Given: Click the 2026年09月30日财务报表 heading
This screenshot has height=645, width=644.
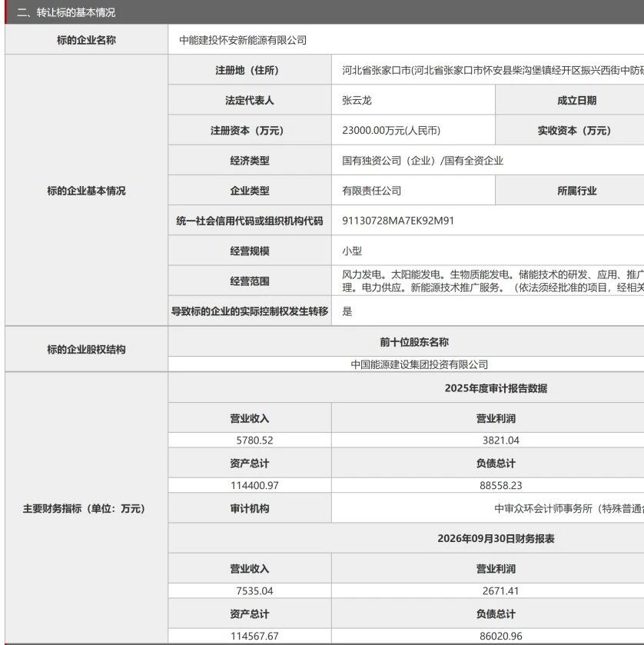Looking at the screenshot, I should coord(496,538).
